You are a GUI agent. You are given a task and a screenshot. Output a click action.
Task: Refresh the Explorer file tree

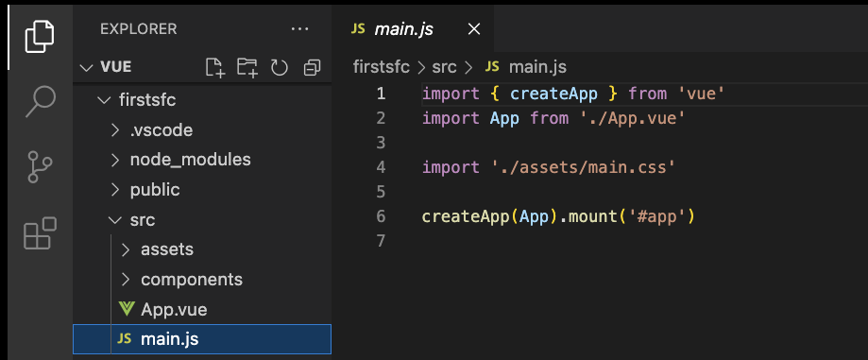(279, 68)
